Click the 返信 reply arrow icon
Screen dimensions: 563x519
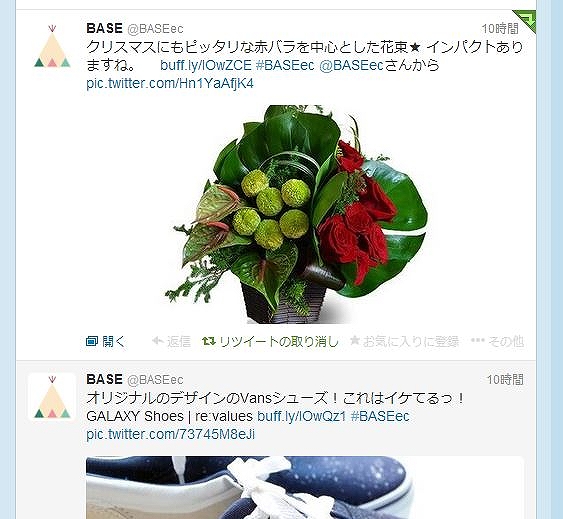point(157,340)
